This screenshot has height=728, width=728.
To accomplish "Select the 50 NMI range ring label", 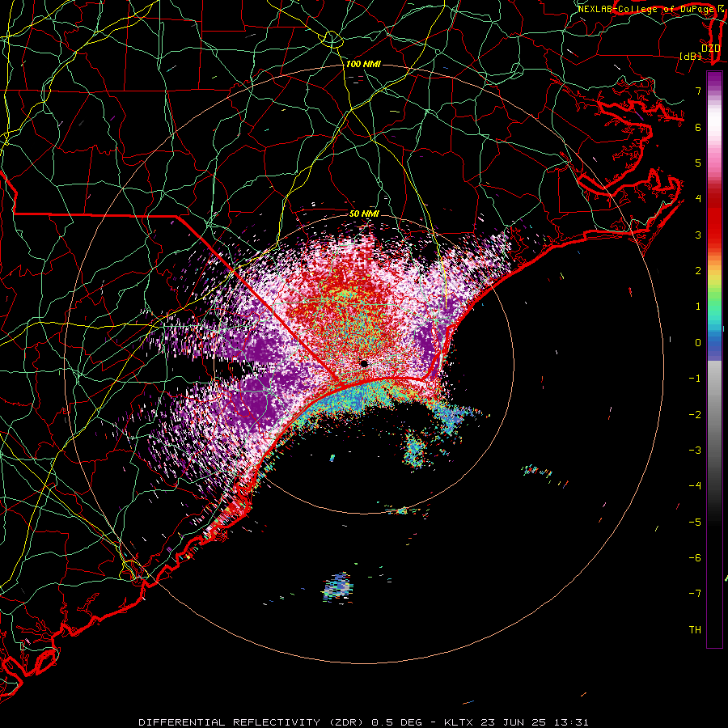I will (365, 214).
